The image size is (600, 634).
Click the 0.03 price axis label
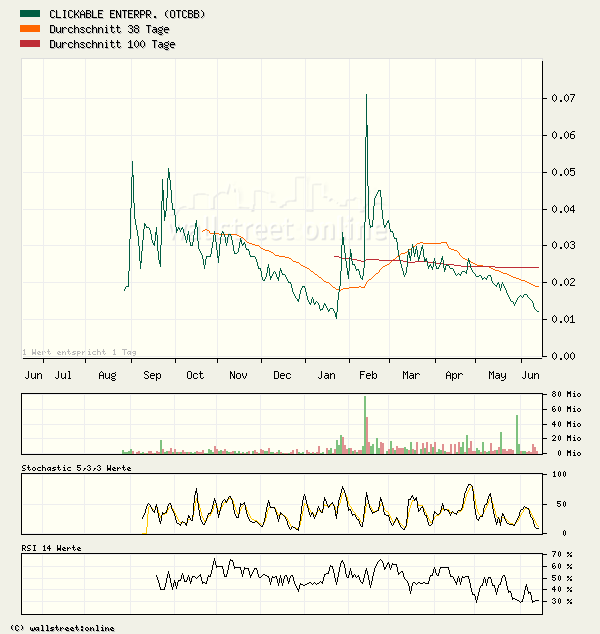pyautogui.click(x=563, y=245)
